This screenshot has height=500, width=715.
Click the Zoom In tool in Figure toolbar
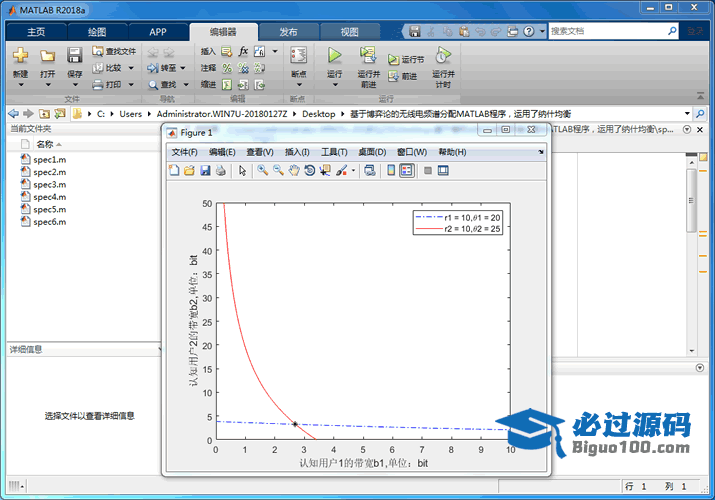(262, 171)
